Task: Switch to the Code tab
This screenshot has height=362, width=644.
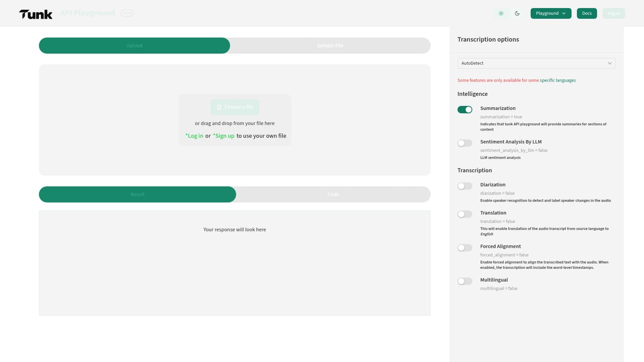Action: 333,195
